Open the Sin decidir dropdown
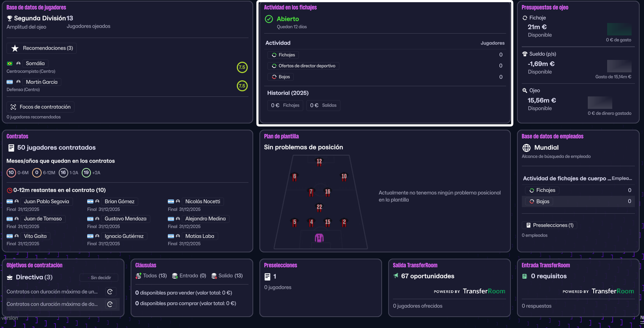 pyautogui.click(x=99, y=278)
